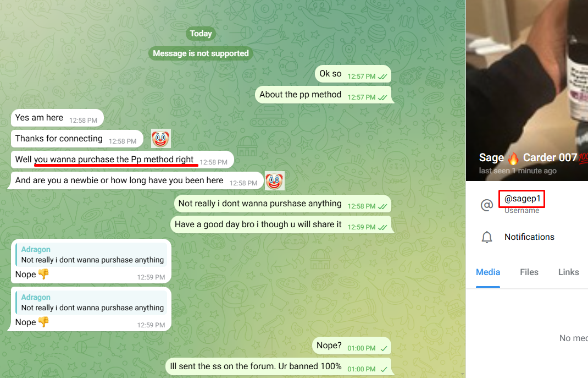
Task: Click the 'Message is not supported' notice
Action: tap(201, 53)
